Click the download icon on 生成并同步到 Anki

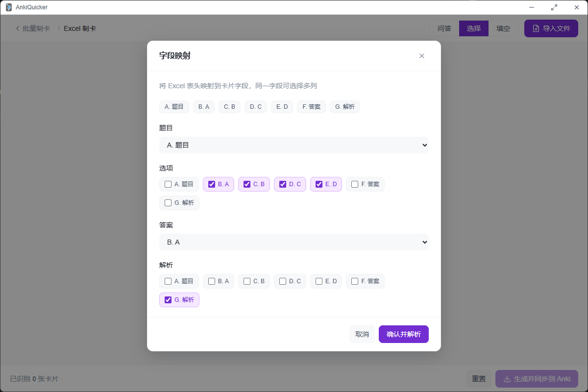[x=507, y=379]
